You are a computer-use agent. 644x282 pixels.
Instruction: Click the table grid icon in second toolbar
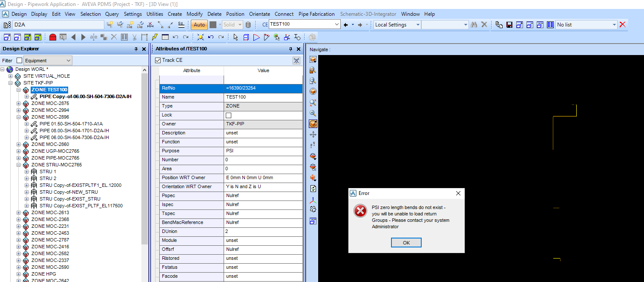(165, 37)
